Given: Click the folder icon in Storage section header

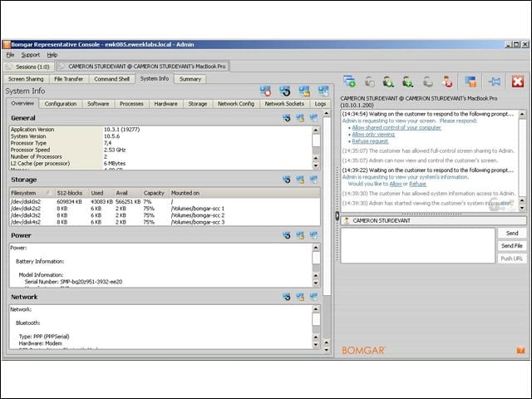Looking at the screenshot, I should tap(300, 180).
